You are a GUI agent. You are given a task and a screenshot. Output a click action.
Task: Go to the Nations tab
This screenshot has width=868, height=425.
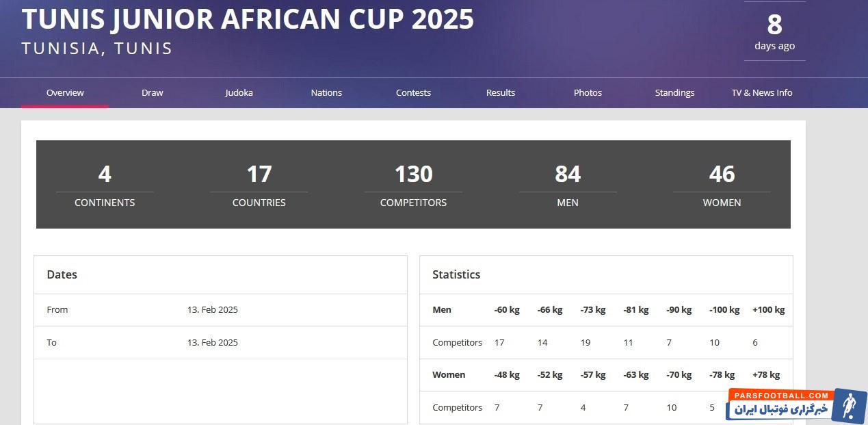tap(326, 92)
